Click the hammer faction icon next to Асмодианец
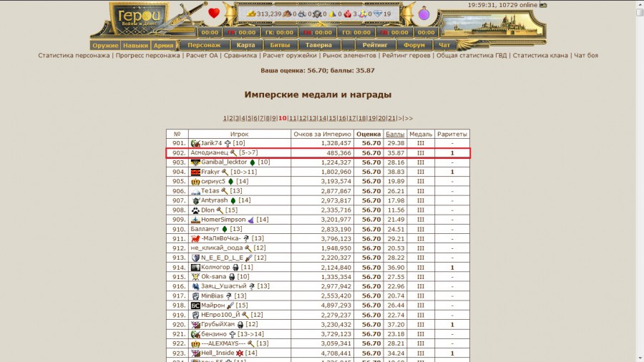 [234, 152]
